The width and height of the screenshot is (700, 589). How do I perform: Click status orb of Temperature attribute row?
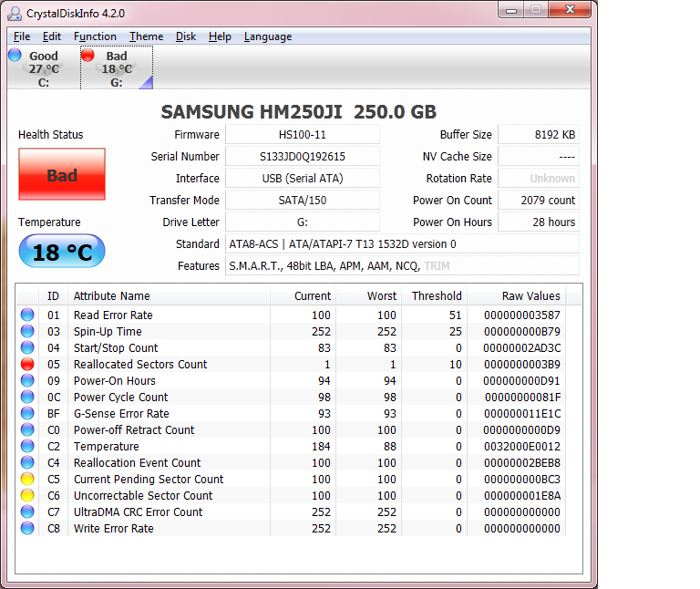click(27, 446)
